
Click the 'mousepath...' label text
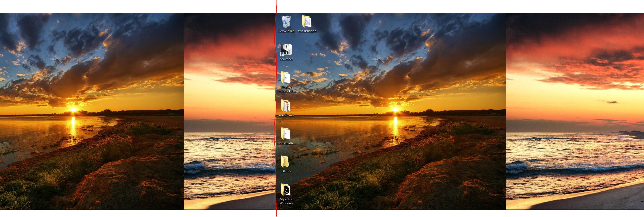[x=286, y=143]
